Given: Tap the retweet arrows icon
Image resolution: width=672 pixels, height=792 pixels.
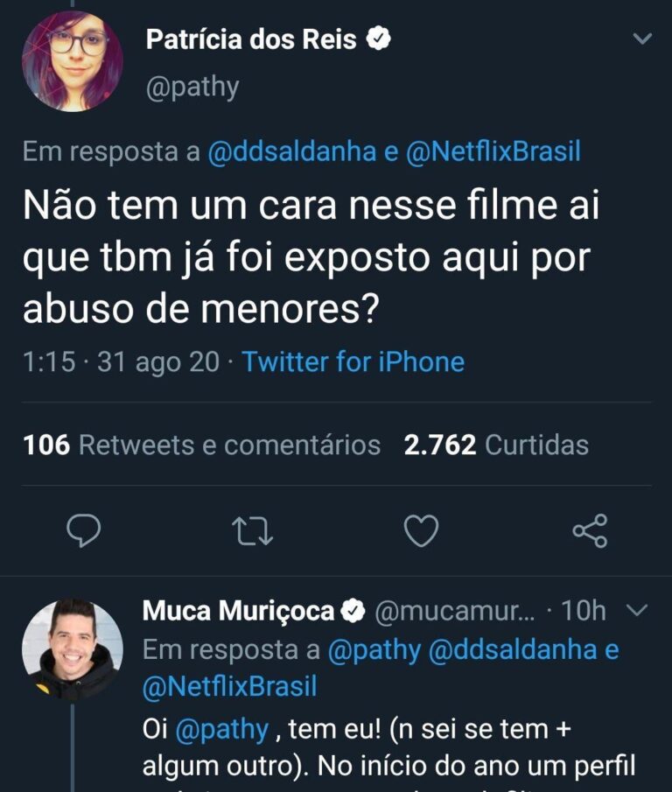Looking at the screenshot, I should click(x=253, y=531).
